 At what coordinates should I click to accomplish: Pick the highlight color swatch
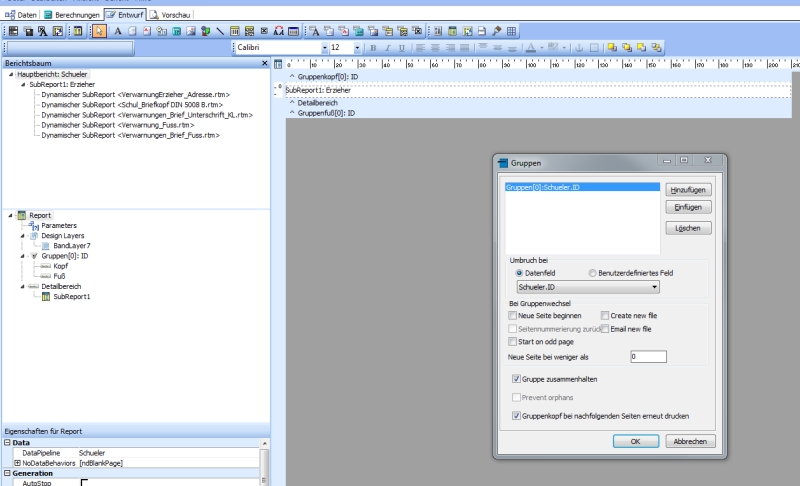pyautogui.click(x=553, y=47)
